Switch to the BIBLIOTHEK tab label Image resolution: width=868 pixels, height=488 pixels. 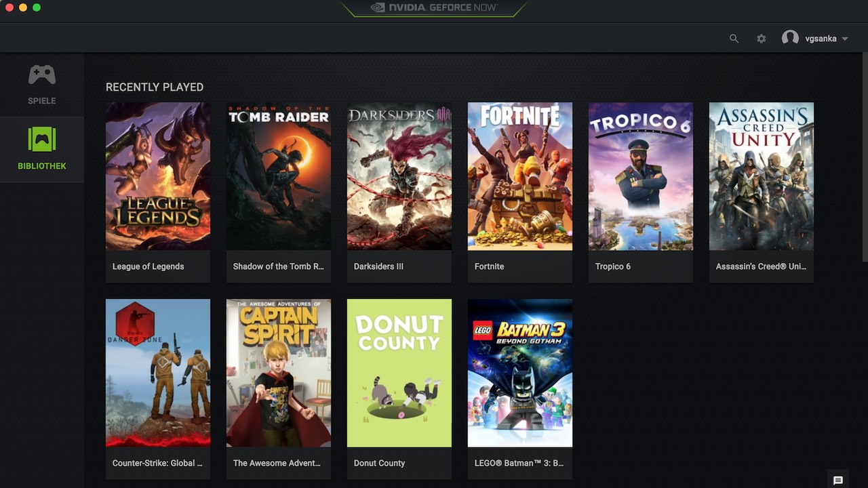[42, 166]
